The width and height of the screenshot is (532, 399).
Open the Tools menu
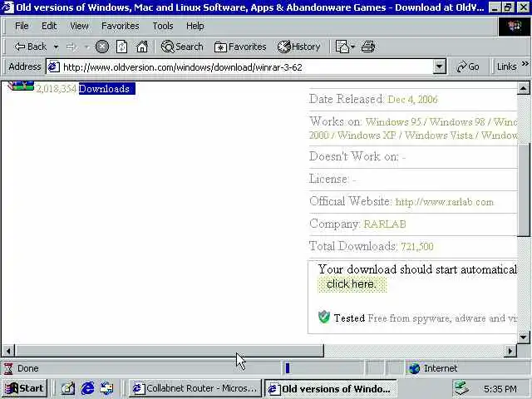tap(163, 26)
